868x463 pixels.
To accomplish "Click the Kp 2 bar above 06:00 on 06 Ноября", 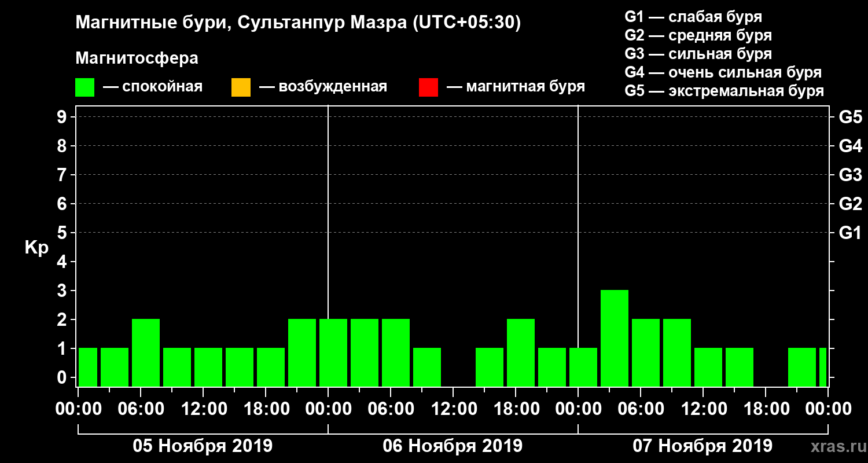I will pyautogui.click(x=396, y=352).
